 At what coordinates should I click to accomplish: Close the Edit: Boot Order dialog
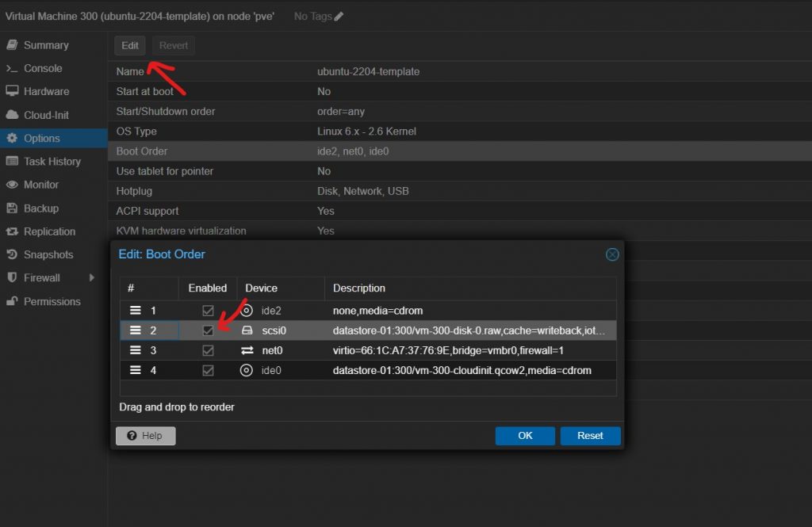611,254
